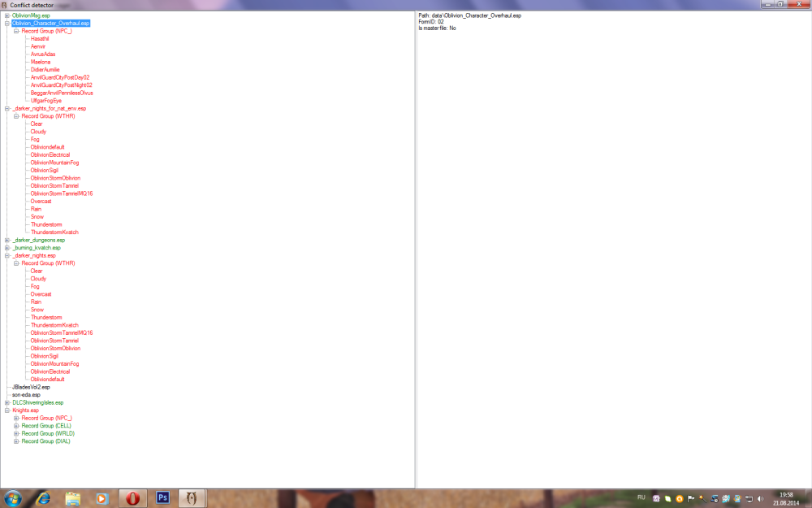Viewport: 812px width, 508px height.
Task: Collapse Record Group (WTHR) under _darker_nights.esp
Action: click(x=16, y=263)
